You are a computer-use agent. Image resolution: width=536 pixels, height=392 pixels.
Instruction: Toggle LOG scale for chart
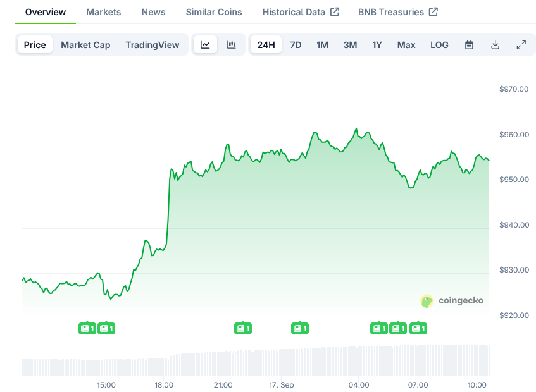pyautogui.click(x=439, y=45)
